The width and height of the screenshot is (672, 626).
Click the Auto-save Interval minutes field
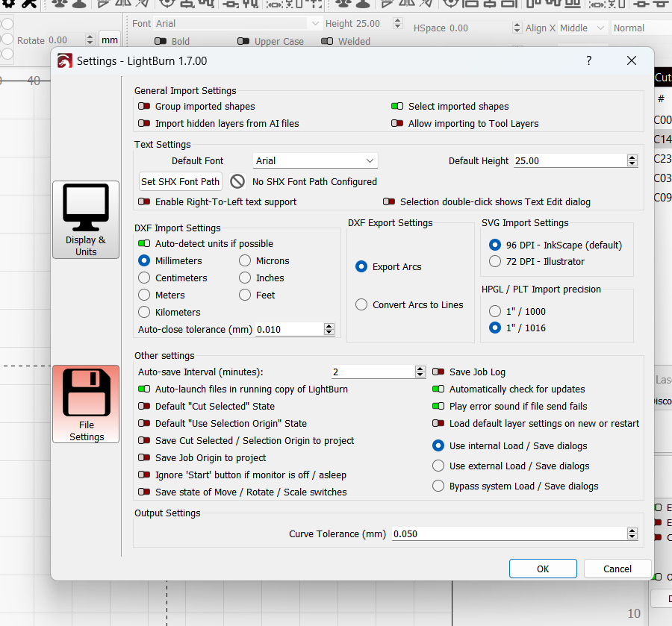pyautogui.click(x=373, y=372)
